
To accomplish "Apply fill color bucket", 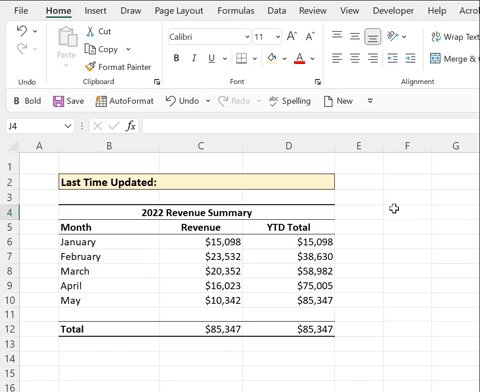I will 272,58.
